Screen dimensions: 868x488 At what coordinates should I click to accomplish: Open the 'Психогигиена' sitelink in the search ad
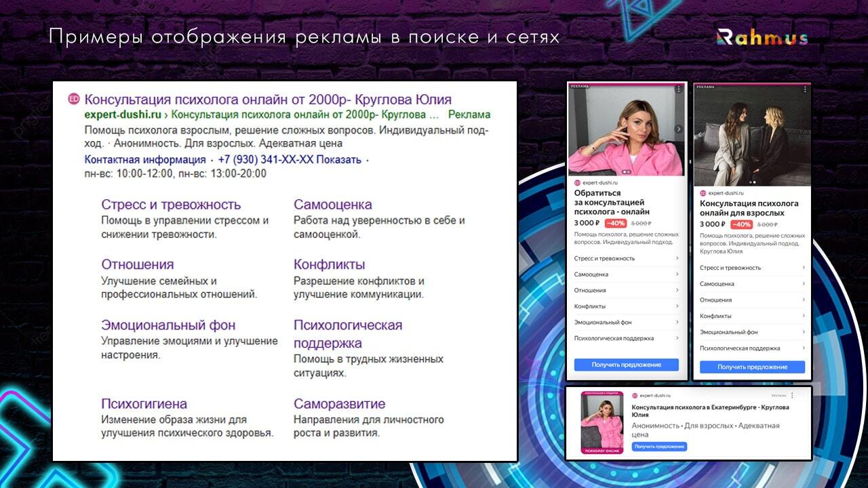(144, 403)
